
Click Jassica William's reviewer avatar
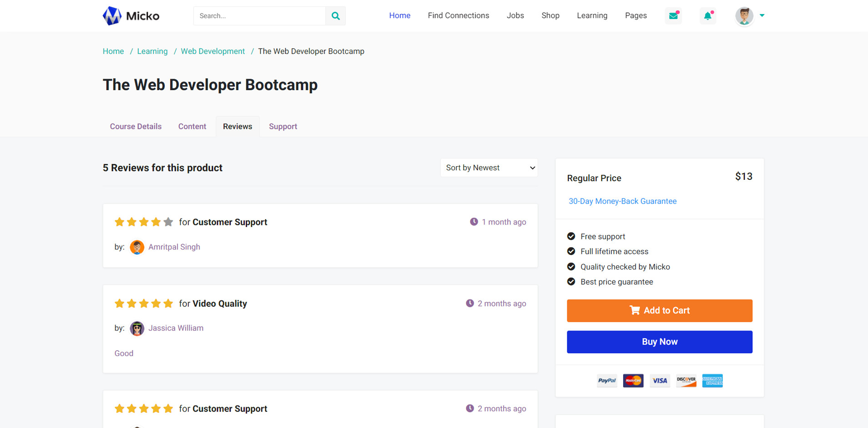pos(137,328)
